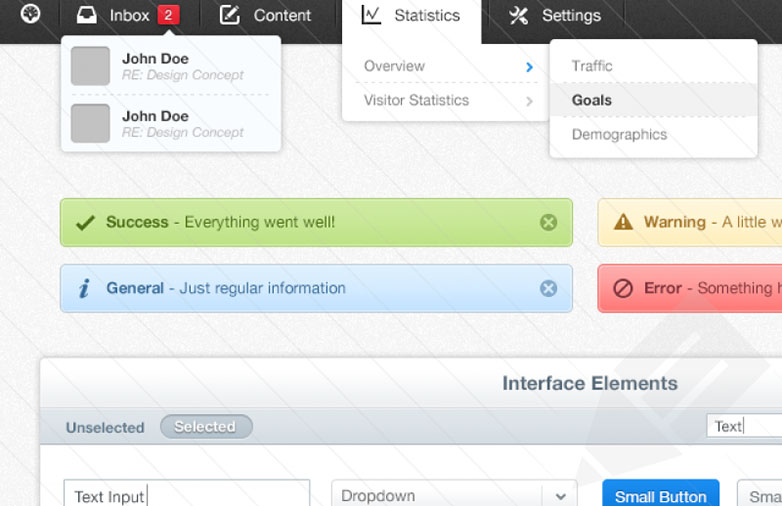Click the Content edit pencil icon
The height and width of the screenshot is (506, 782).
tap(229, 15)
